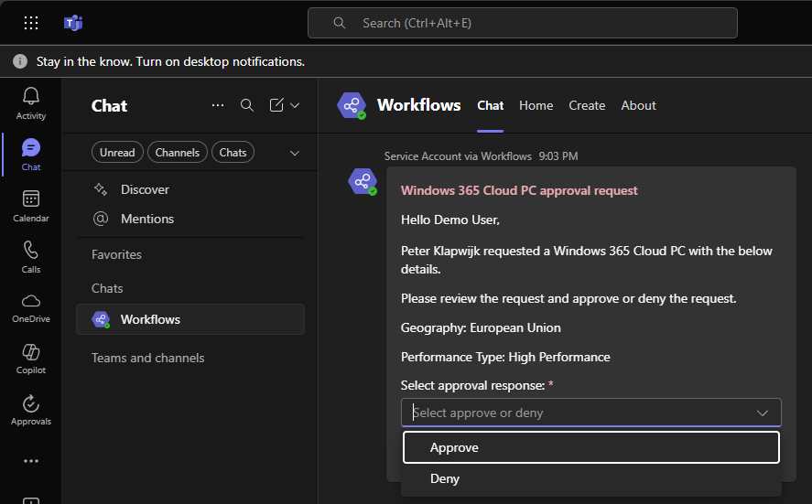Click Service Account via Workflows sender
Screen dimensions: 812x504
(x=458, y=156)
